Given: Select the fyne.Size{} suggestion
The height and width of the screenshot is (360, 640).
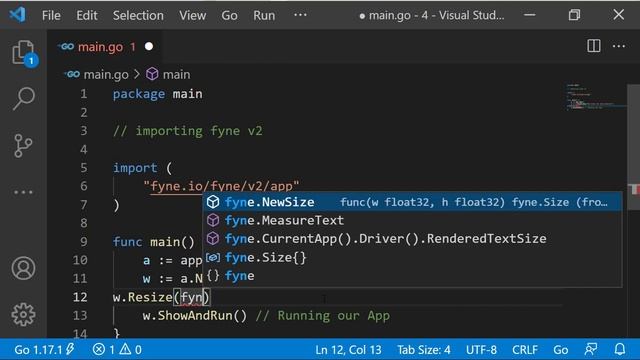Looking at the screenshot, I should [412, 258].
